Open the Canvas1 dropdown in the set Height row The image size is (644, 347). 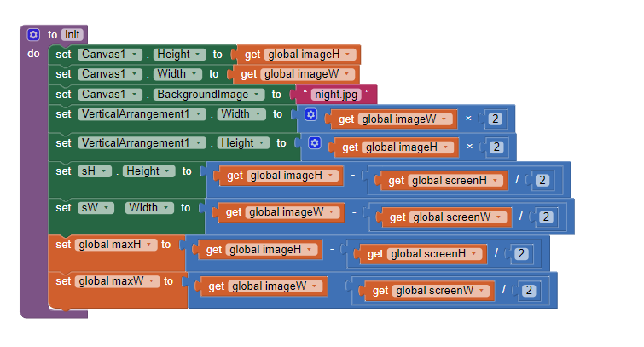110,55
